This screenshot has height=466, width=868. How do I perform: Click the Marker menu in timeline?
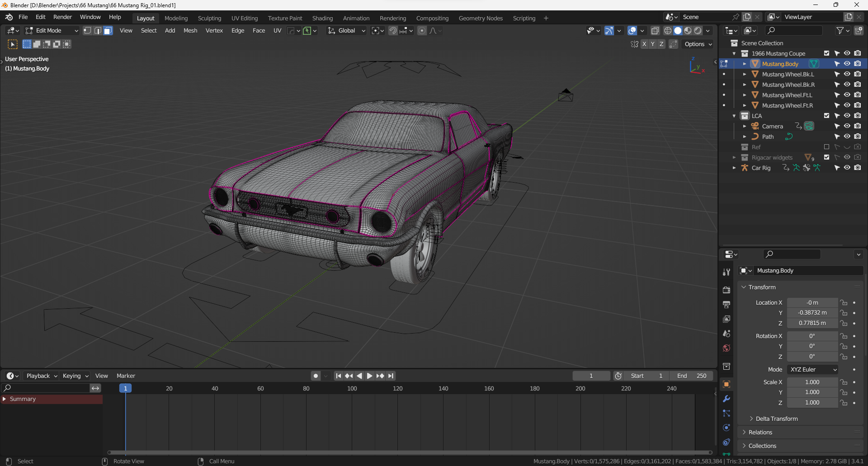tap(126, 376)
